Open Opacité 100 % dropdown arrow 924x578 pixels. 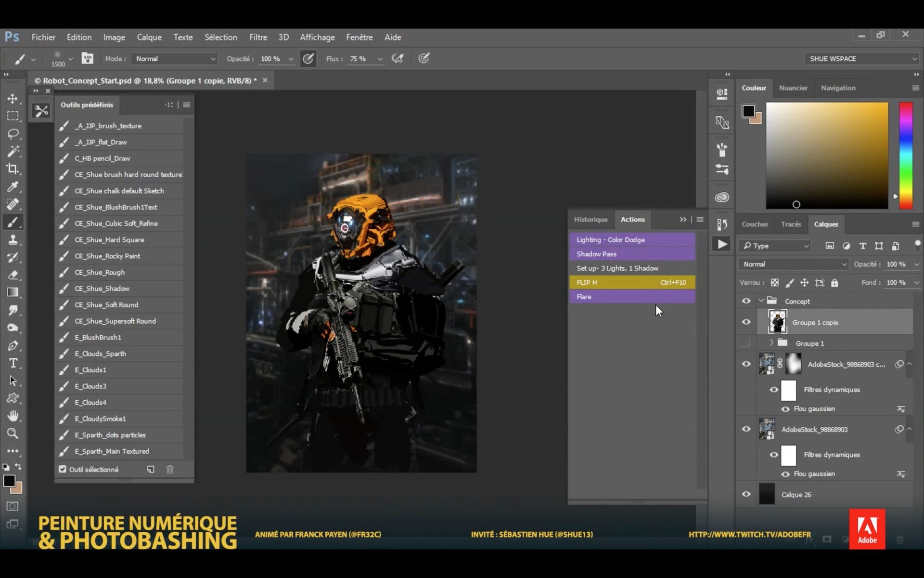coord(291,59)
